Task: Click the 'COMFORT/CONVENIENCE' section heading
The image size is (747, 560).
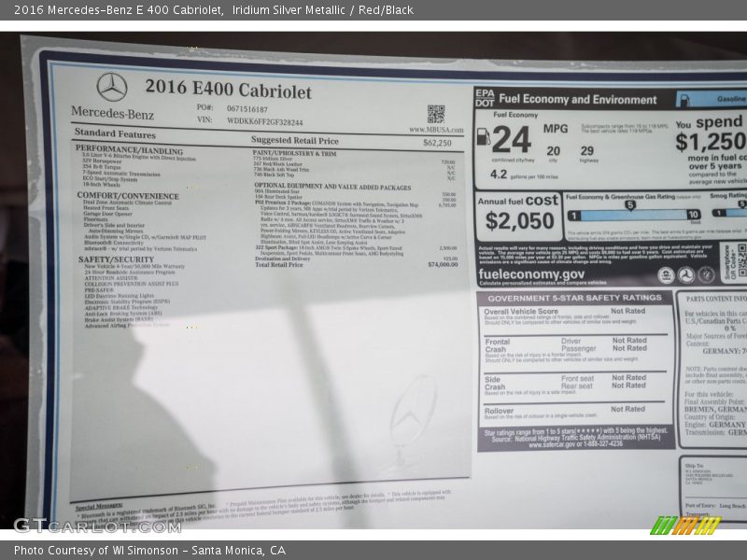Action: tap(128, 196)
